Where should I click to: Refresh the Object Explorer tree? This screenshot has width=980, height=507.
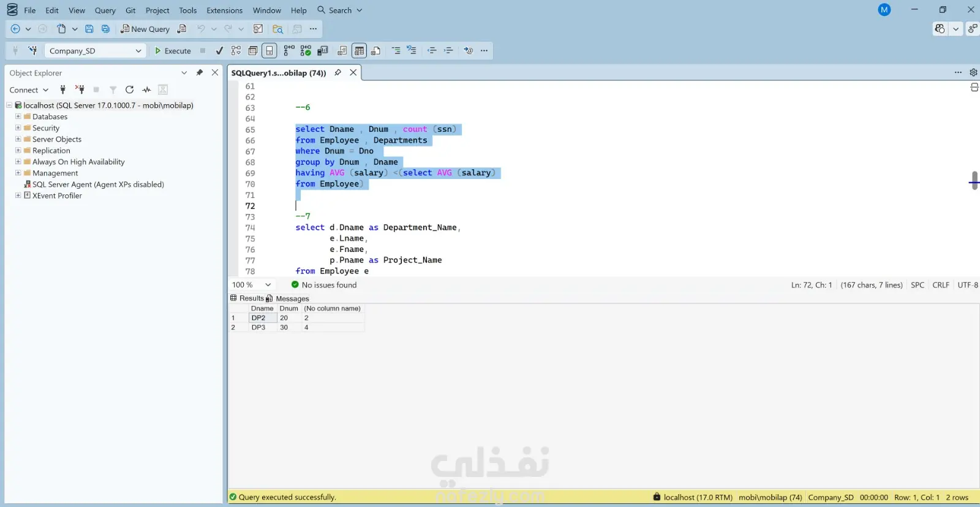pyautogui.click(x=129, y=90)
